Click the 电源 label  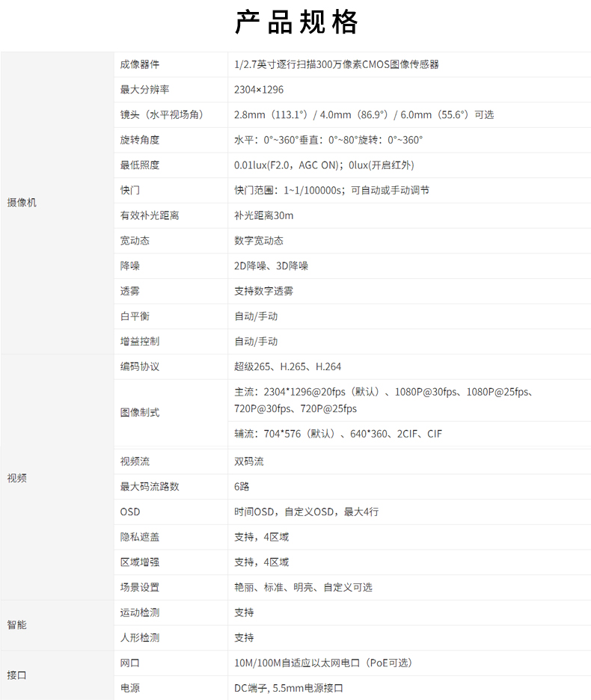tap(129, 688)
